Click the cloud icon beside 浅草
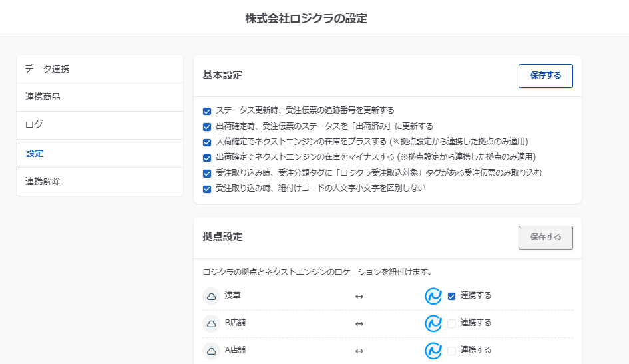This screenshot has width=629, height=364. click(211, 296)
